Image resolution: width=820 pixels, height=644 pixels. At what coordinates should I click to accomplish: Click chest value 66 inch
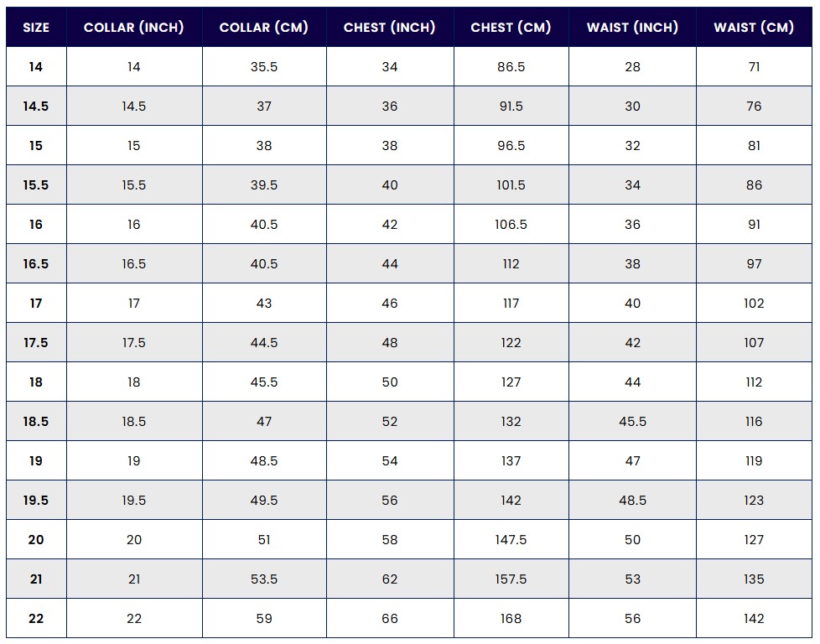click(x=390, y=618)
